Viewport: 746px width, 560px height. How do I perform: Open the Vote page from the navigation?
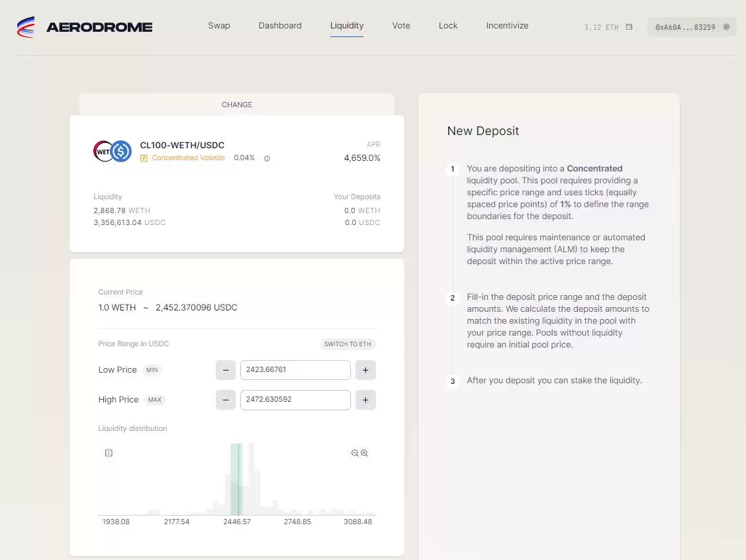(x=401, y=25)
